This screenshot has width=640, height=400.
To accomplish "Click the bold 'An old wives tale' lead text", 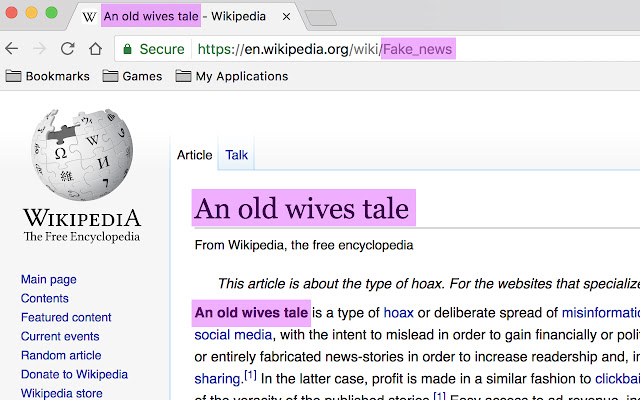I will [x=251, y=313].
